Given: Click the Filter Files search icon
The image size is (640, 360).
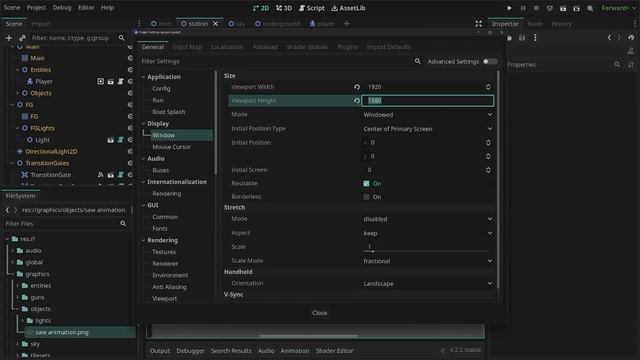Looking at the screenshot, I should click(x=123, y=224).
